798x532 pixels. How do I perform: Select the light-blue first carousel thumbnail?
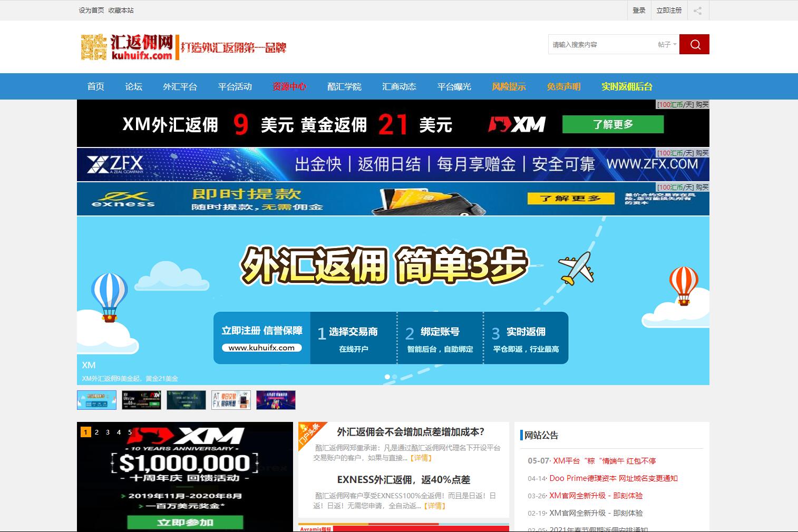(96, 400)
